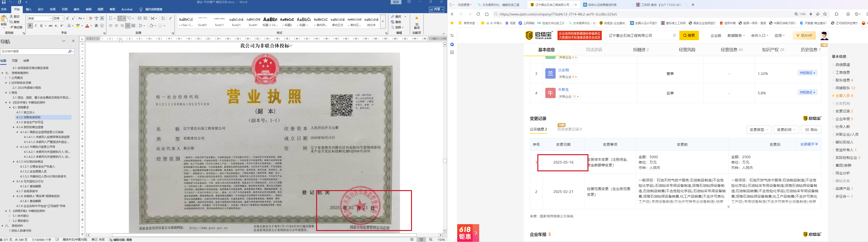Bookmark the page with the address bar star

825,14
